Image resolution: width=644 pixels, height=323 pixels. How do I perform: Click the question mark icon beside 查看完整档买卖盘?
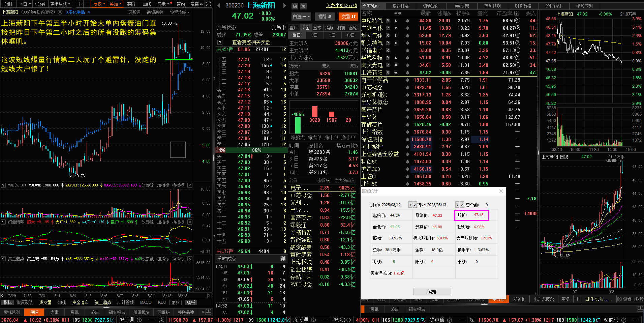220,42
